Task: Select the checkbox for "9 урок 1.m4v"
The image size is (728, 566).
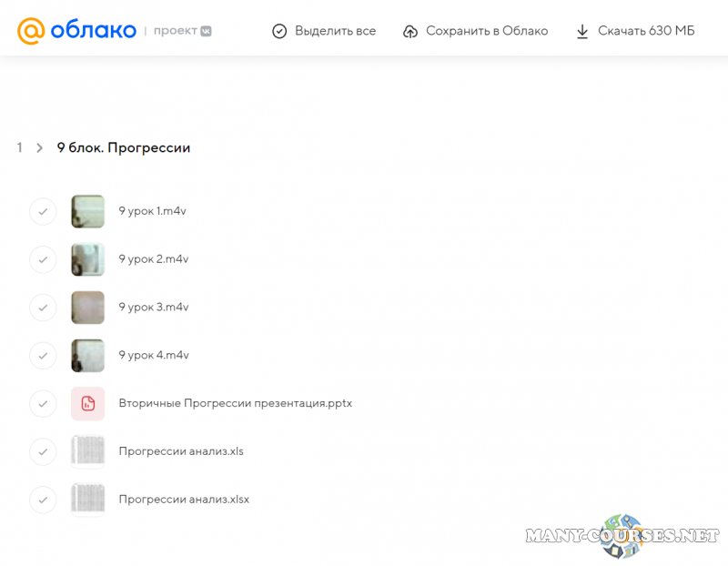Action: tap(43, 211)
